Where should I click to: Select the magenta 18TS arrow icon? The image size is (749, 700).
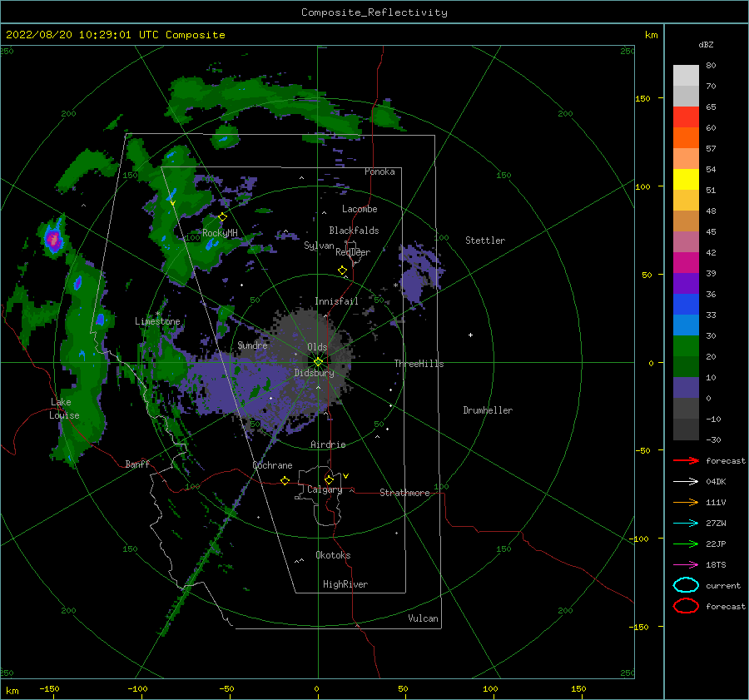686,565
